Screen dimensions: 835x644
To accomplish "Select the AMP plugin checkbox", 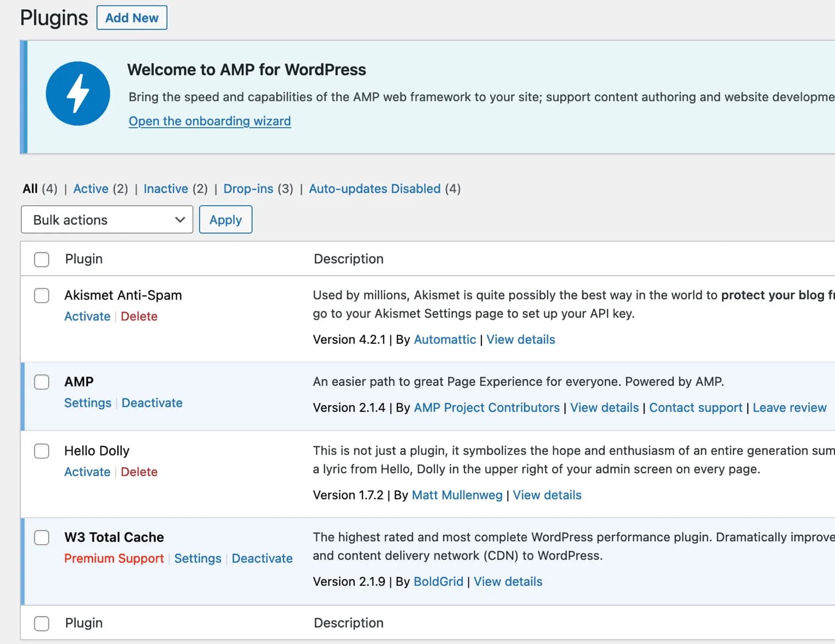I will click(42, 382).
